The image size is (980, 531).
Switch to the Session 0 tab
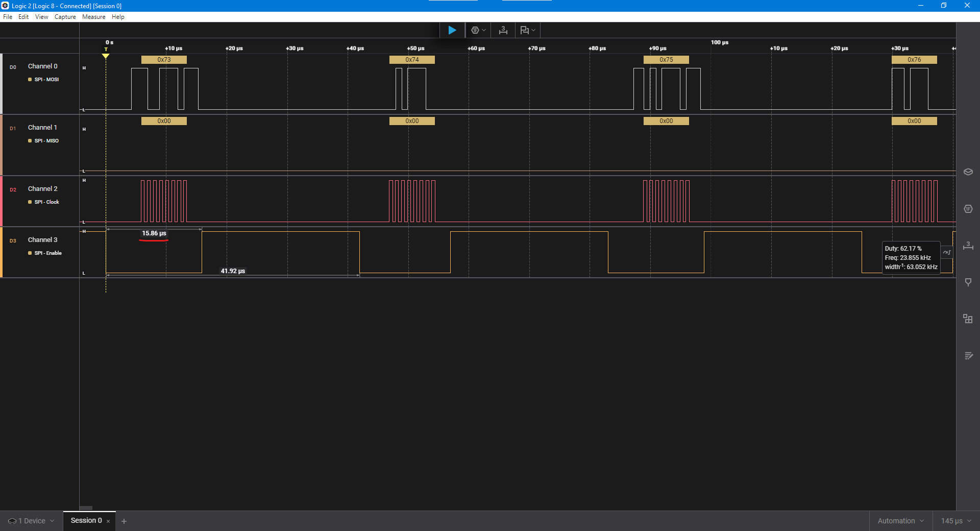click(86, 520)
